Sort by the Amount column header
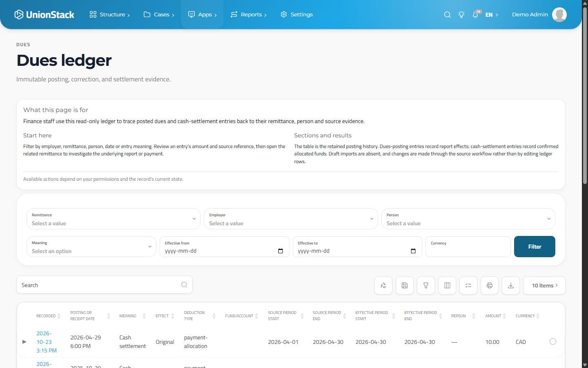Viewport: 588px width, 368px height. (x=495, y=316)
